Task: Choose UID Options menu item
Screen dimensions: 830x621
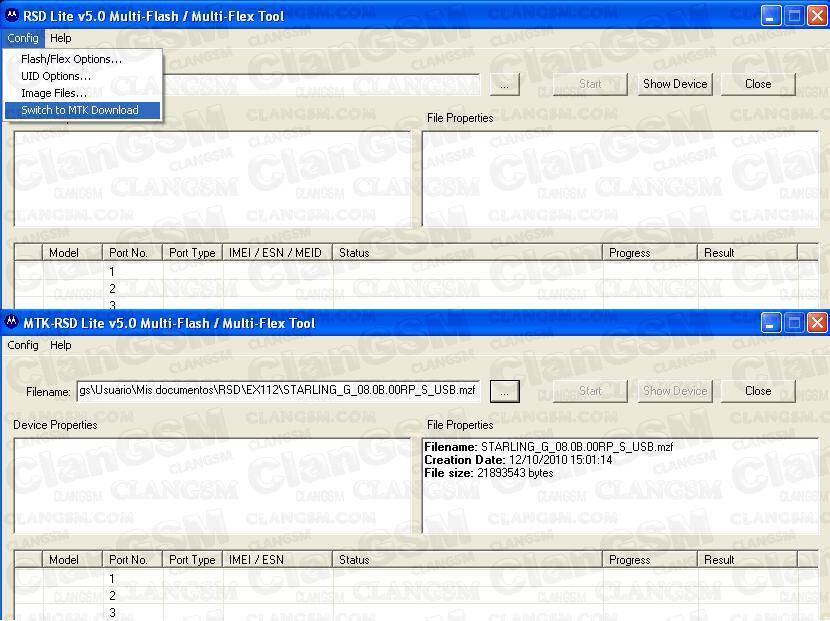Action: [56, 76]
